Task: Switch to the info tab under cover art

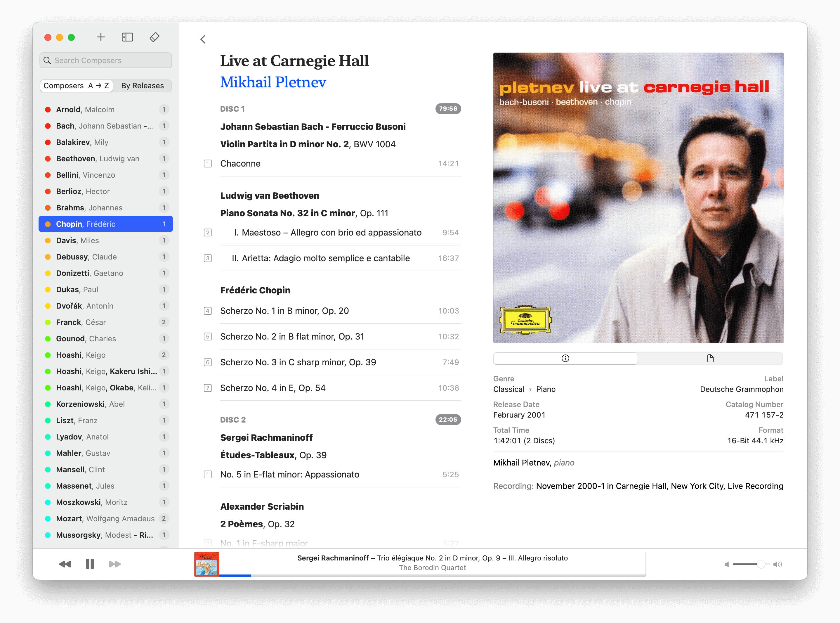Action: 565,358
